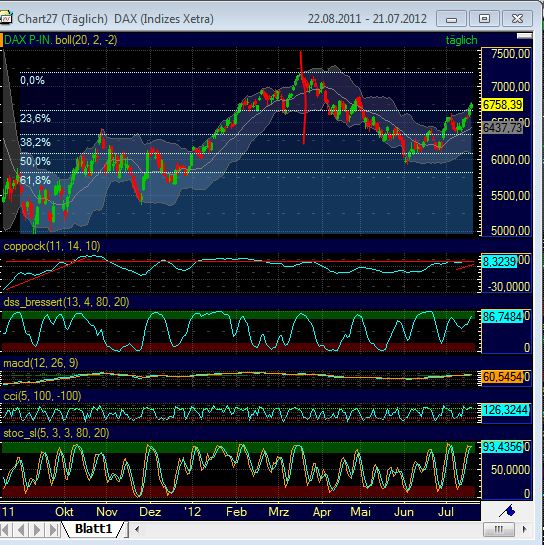This screenshot has width=544, height=545.
Task: Click the yellow 6758,39 current price tag
Action: 502,104
